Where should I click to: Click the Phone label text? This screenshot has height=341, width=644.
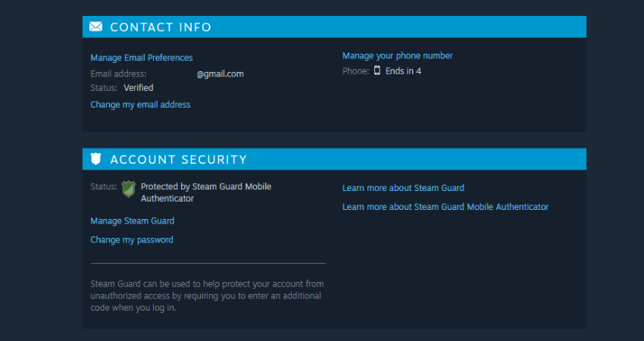(x=355, y=71)
